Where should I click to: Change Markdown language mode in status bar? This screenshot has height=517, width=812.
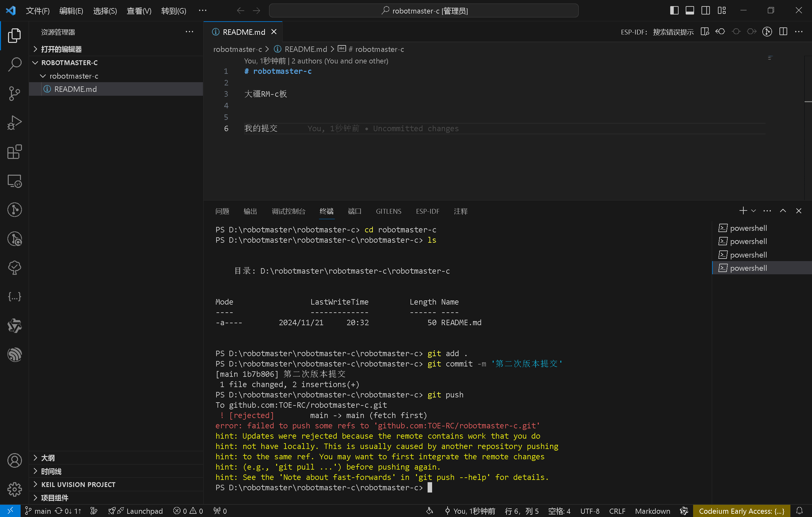(652, 511)
